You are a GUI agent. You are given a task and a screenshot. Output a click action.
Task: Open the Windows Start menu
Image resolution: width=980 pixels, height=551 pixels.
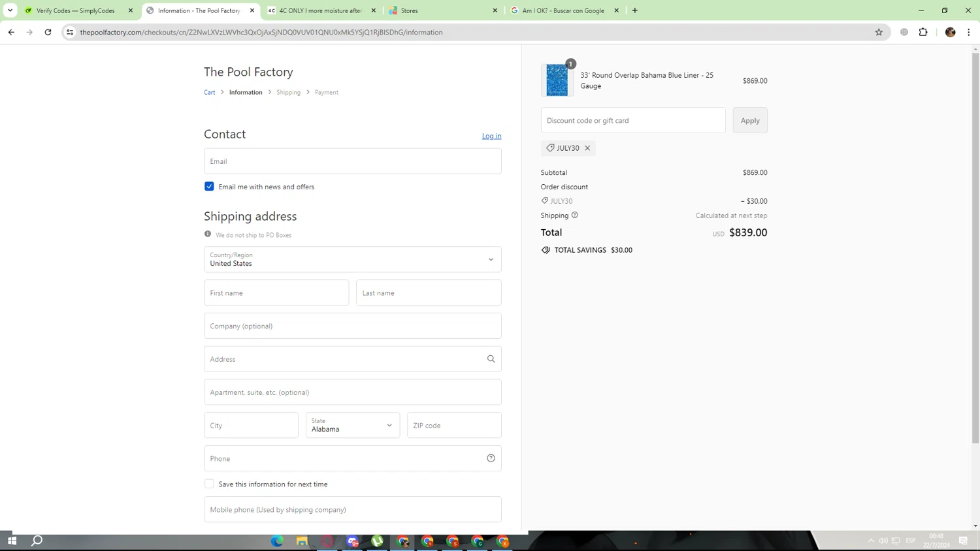[x=12, y=541]
